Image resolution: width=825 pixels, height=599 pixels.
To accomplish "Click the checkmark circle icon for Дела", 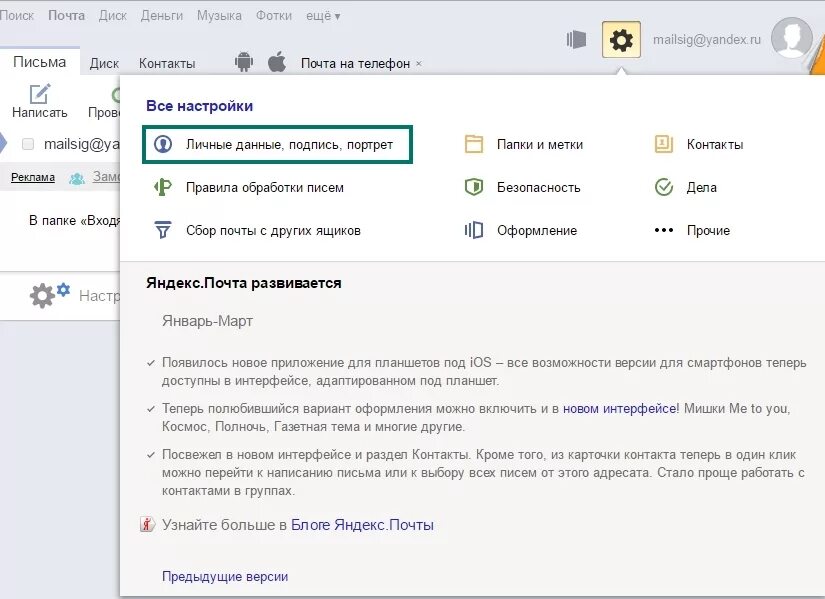I will (663, 187).
